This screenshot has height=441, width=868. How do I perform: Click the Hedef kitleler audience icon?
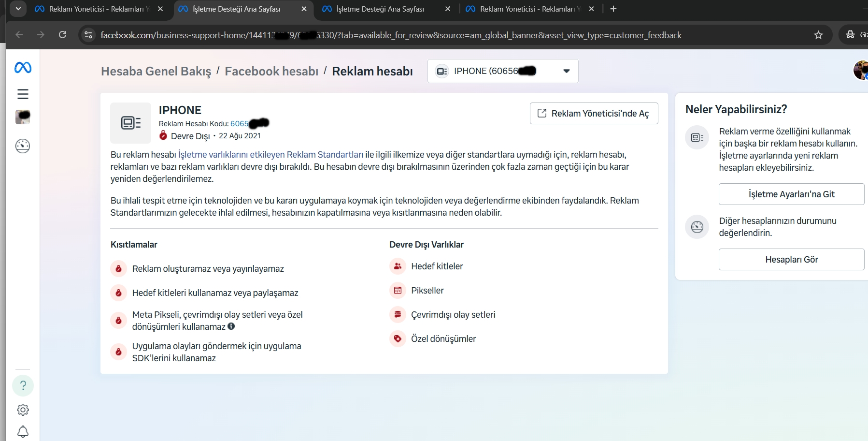click(x=398, y=266)
